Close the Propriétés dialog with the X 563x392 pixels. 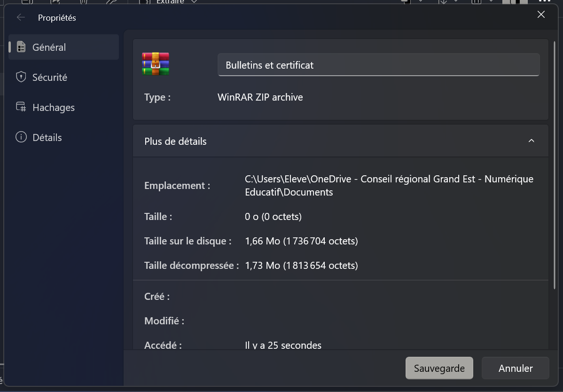coord(541,15)
